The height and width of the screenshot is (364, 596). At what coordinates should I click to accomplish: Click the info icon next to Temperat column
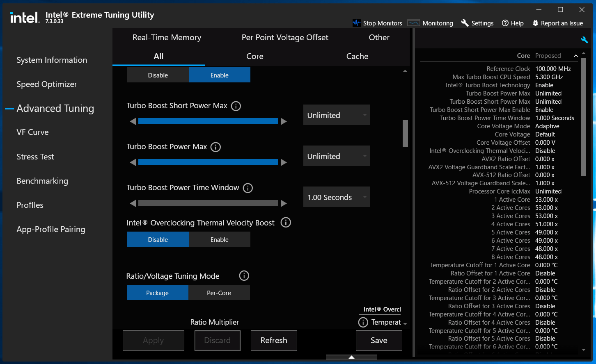[x=363, y=322]
